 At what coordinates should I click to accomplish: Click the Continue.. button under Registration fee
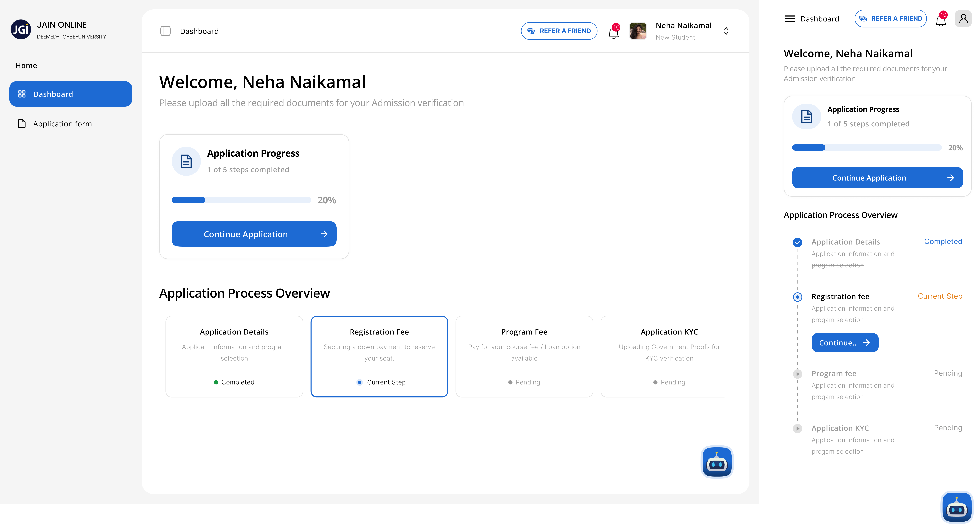tap(845, 343)
